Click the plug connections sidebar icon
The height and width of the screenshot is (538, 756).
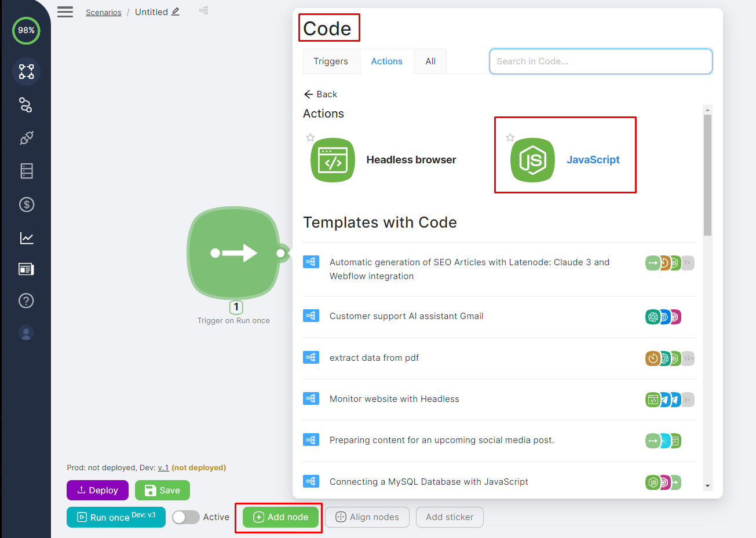click(26, 138)
